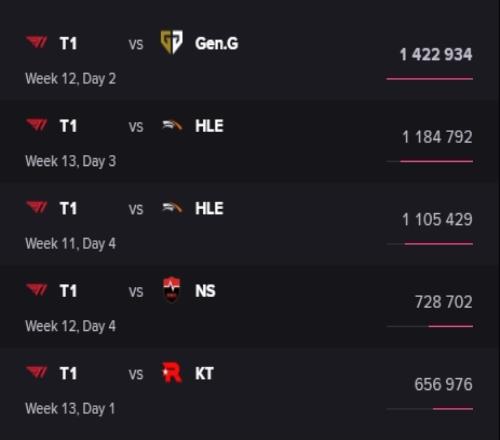Select the Week 13, Day 1 match label
The height and width of the screenshot is (440, 500).
(70, 409)
